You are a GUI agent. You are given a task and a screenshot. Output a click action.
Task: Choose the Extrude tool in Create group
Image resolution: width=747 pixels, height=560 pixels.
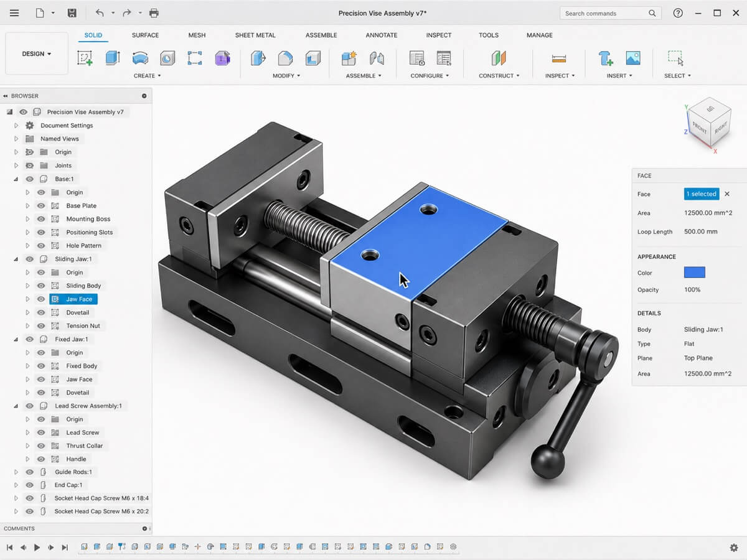(x=113, y=58)
